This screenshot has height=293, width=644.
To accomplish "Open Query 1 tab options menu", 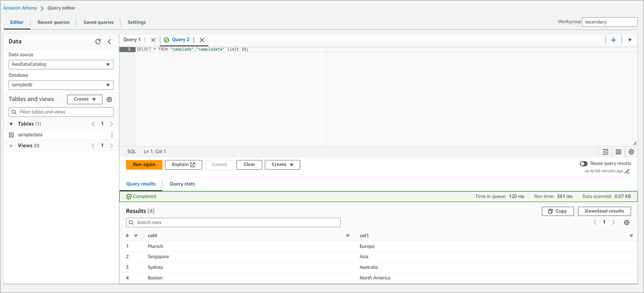I will point(145,40).
